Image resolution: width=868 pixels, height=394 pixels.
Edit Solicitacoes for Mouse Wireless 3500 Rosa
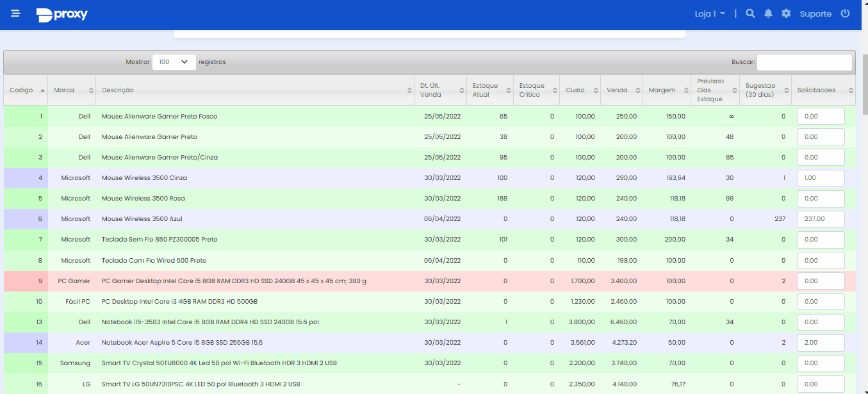pyautogui.click(x=821, y=199)
